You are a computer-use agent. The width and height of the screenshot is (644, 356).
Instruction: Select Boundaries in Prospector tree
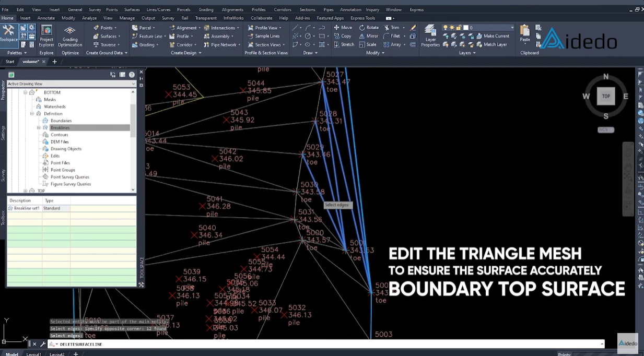pos(61,121)
